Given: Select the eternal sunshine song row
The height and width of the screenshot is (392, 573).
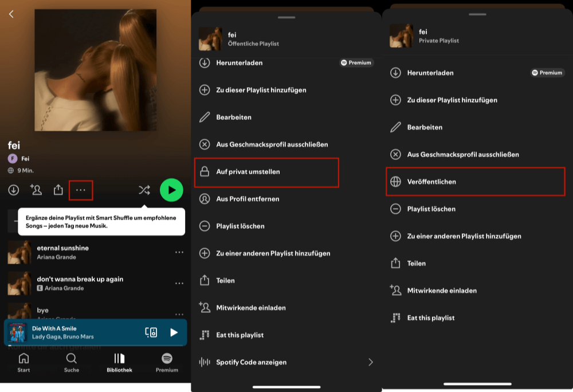Looking at the screenshot, I should (96, 252).
